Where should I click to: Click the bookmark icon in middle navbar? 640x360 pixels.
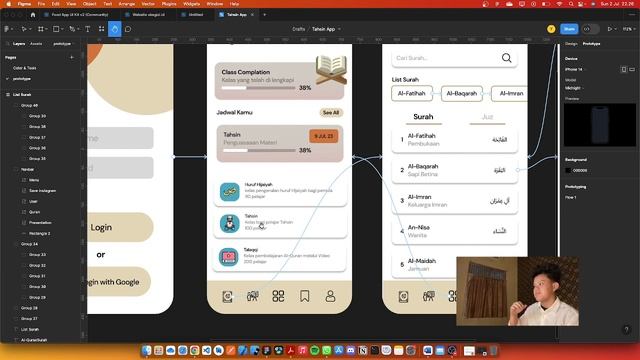(x=304, y=296)
